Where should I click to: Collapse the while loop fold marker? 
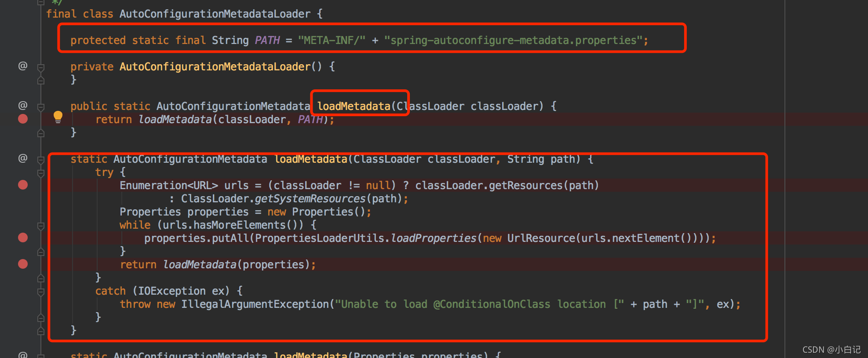(x=41, y=226)
